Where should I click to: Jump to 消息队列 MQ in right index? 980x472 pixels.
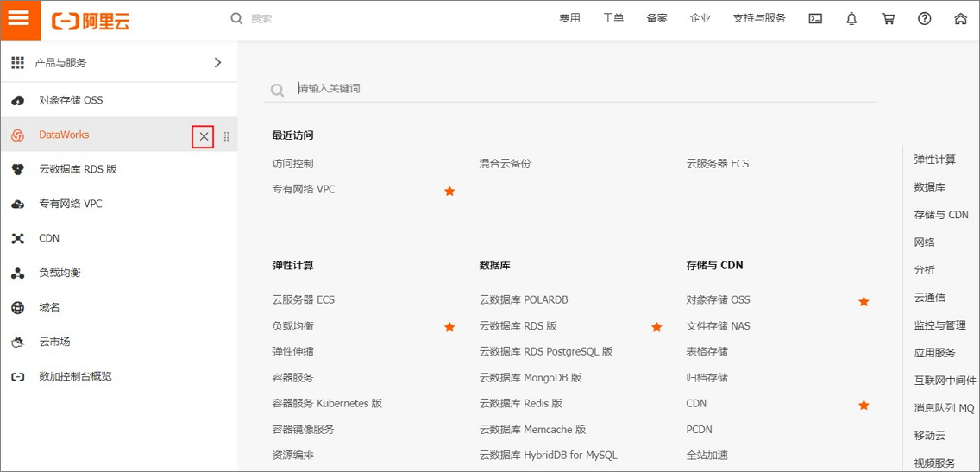944,408
